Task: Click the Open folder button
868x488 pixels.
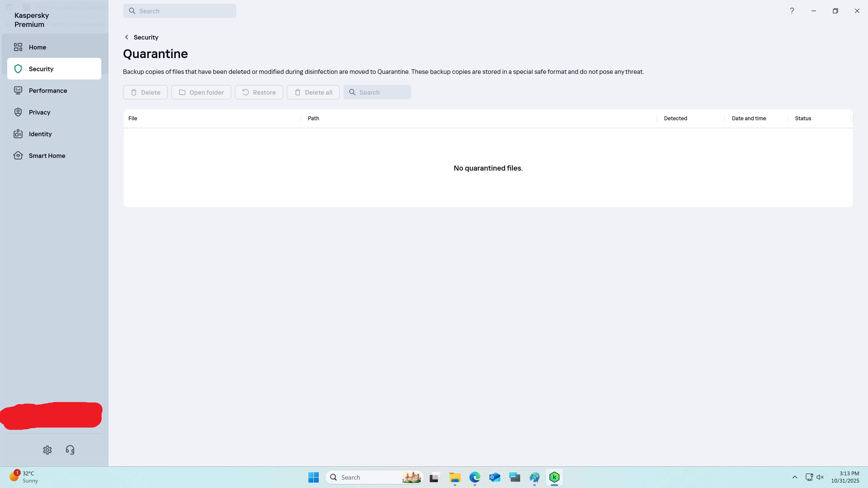Action: click(201, 92)
